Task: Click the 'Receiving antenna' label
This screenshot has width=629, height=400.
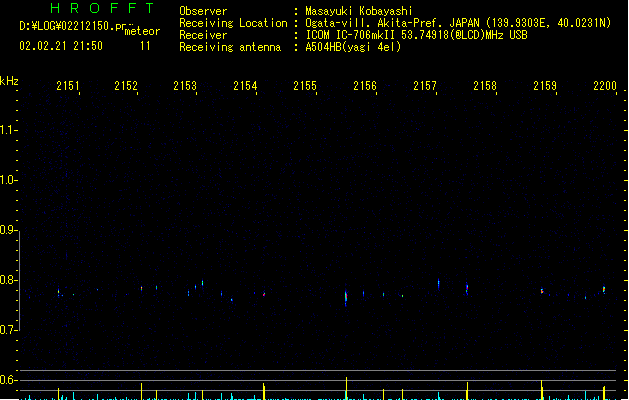Action: point(230,47)
